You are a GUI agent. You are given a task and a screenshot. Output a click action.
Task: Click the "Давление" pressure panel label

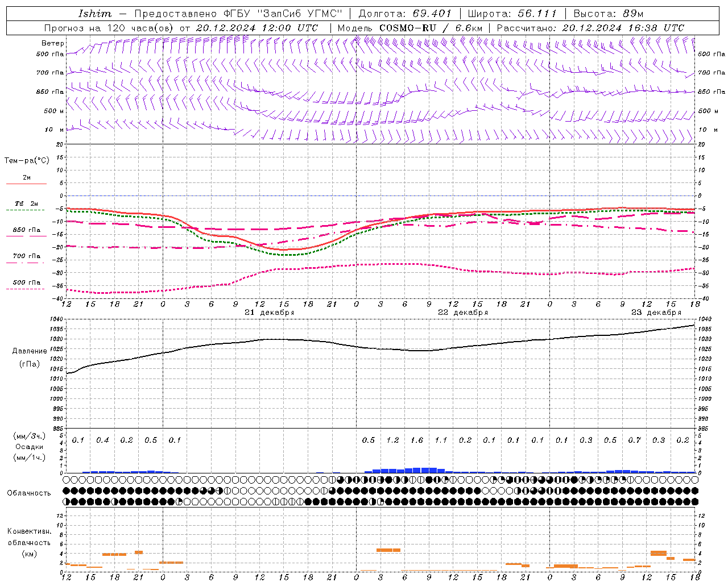pos(30,351)
